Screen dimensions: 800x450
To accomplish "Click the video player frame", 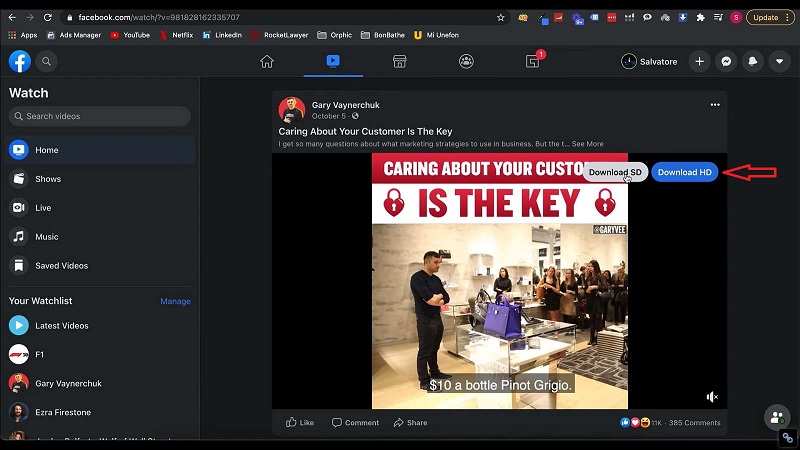I will click(x=499, y=281).
